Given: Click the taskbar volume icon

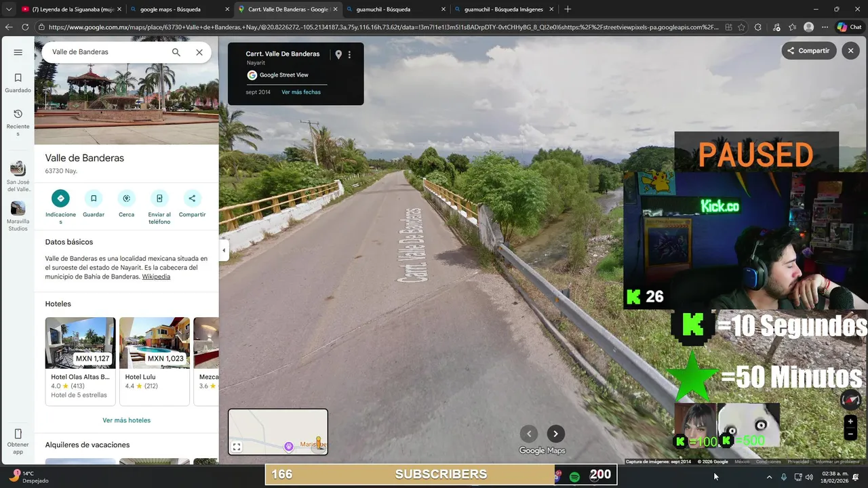Looking at the screenshot, I should click(809, 477).
